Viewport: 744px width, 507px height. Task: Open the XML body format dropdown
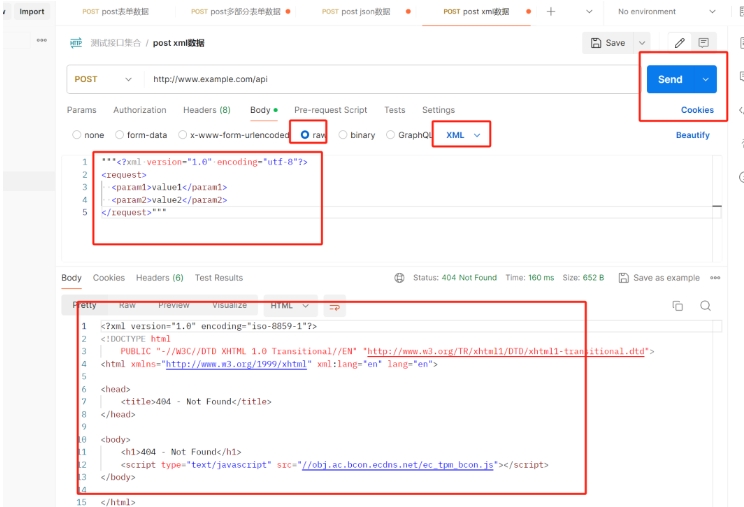coord(463,135)
